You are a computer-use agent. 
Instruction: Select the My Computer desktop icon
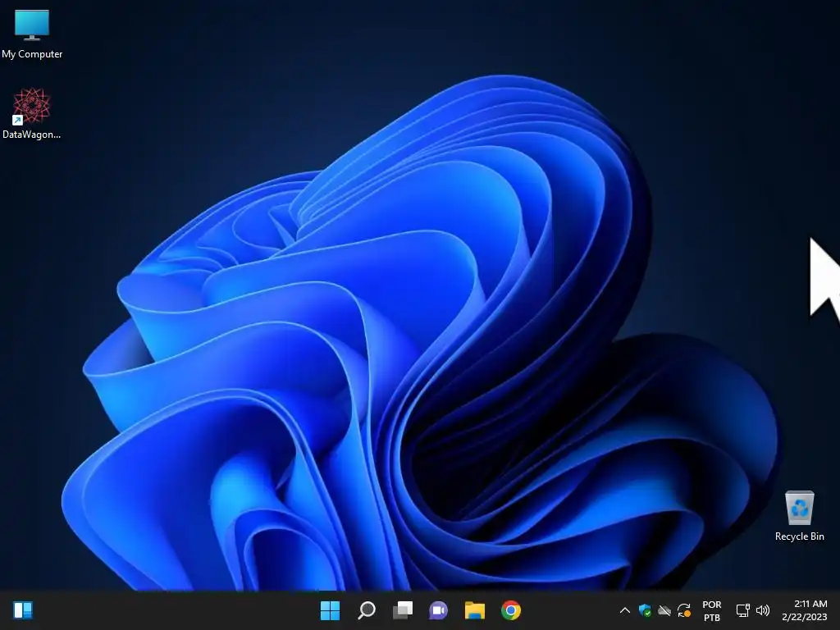point(32,34)
